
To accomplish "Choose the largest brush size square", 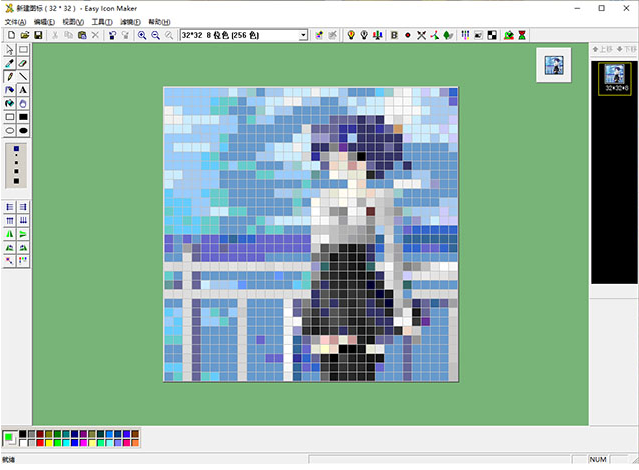I will tap(16, 180).
